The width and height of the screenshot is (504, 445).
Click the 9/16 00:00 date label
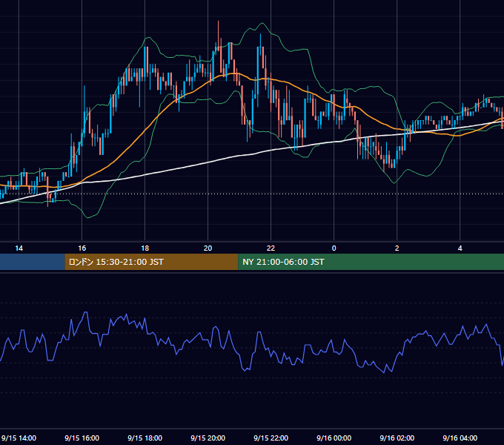[334, 438]
